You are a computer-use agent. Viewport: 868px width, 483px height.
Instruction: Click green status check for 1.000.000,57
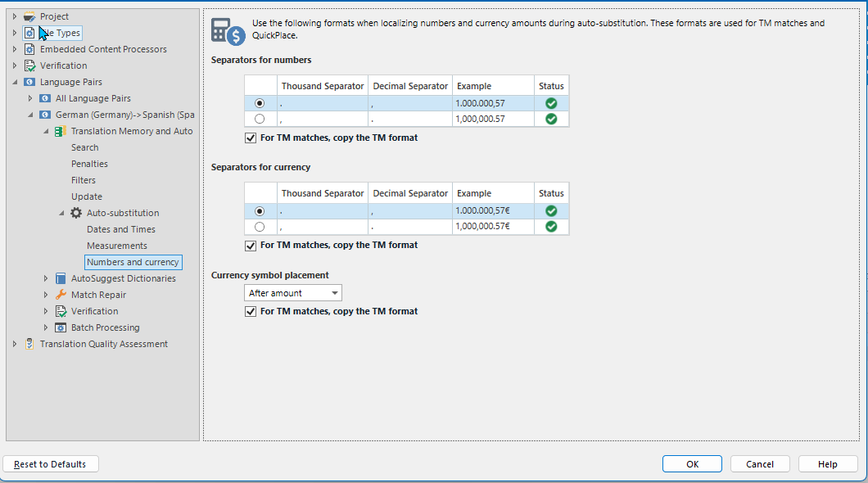[x=551, y=103]
